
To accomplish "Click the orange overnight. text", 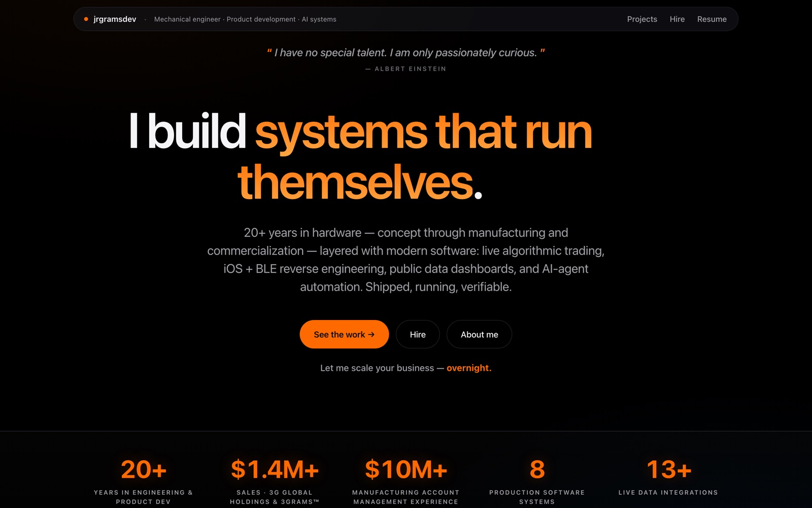I will click(469, 368).
